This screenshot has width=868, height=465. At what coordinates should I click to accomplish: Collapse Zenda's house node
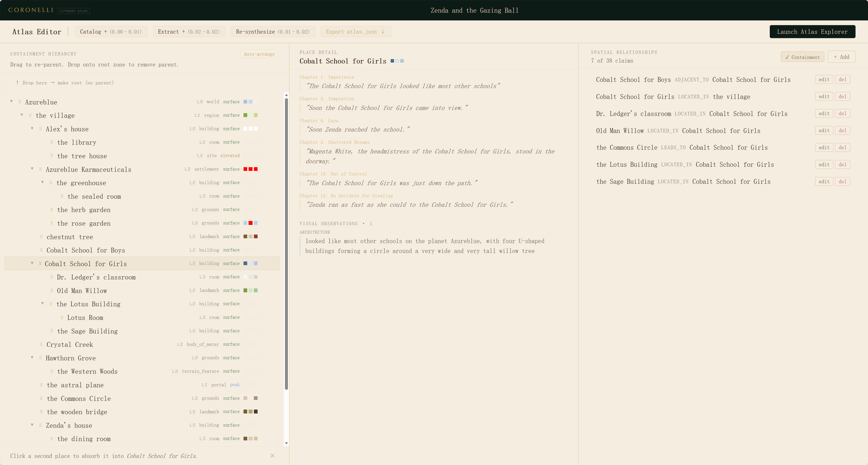pos(32,425)
